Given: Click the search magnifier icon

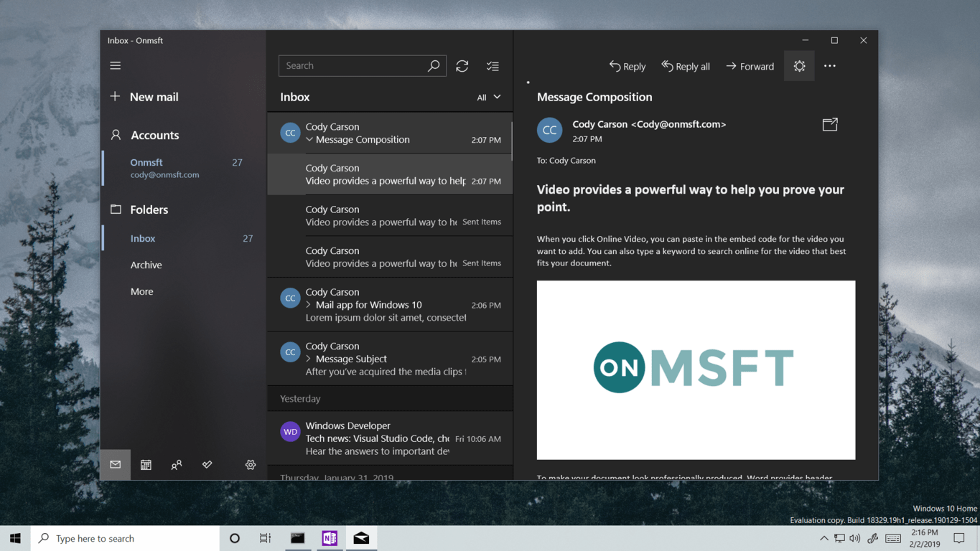Looking at the screenshot, I should pos(434,65).
